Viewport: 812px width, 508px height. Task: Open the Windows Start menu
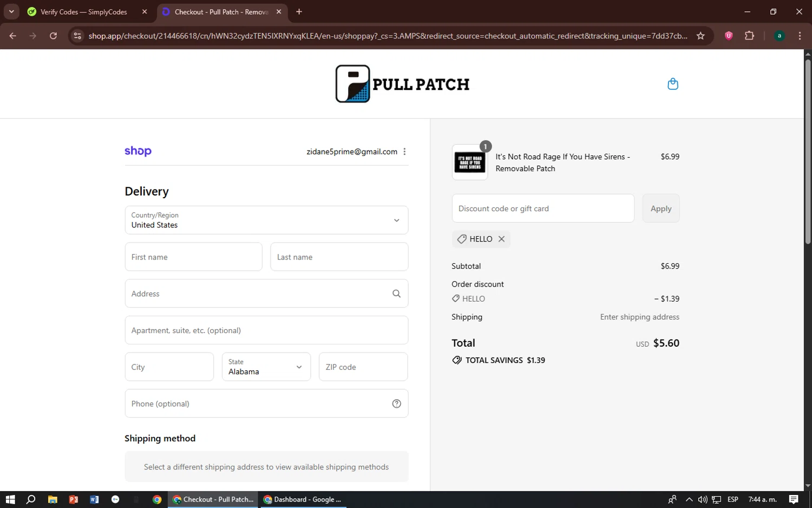tap(10, 499)
